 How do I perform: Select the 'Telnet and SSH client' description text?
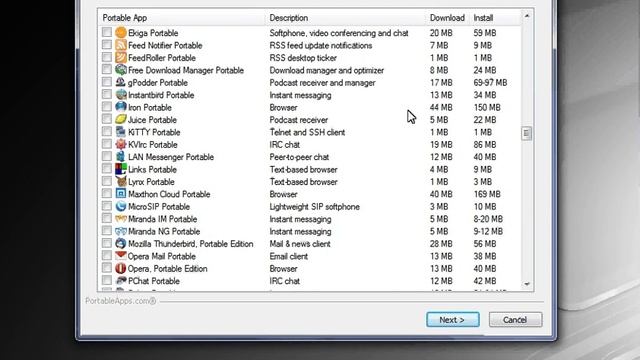click(307, 132)
